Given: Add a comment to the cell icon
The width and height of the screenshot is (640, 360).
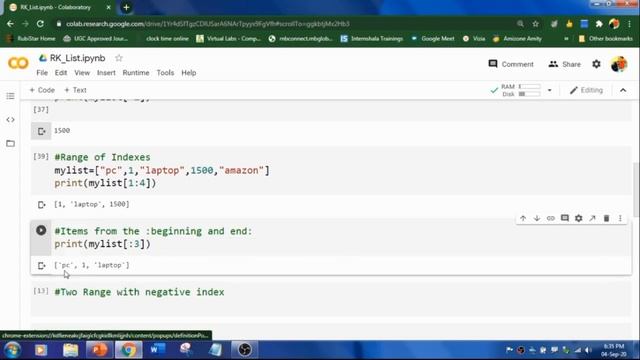Looking at the screenshot, I should click(564, 218).
